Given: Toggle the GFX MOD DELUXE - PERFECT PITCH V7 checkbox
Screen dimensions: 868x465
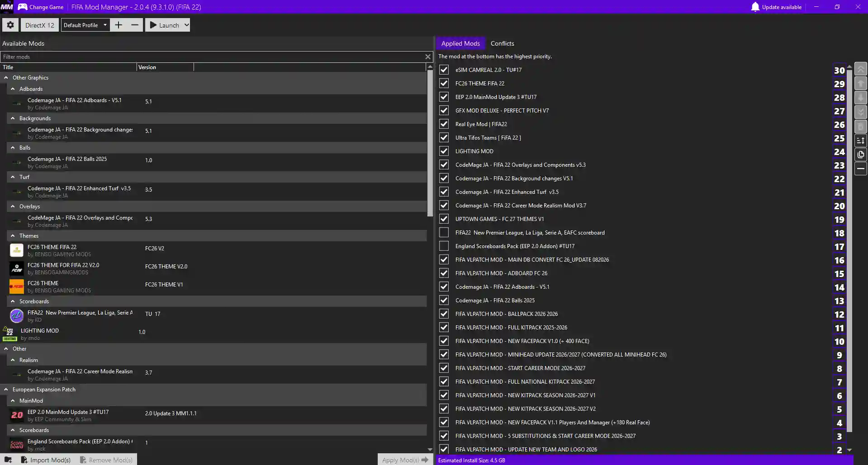Looking at the screenshot, I should tap(444, 110).
